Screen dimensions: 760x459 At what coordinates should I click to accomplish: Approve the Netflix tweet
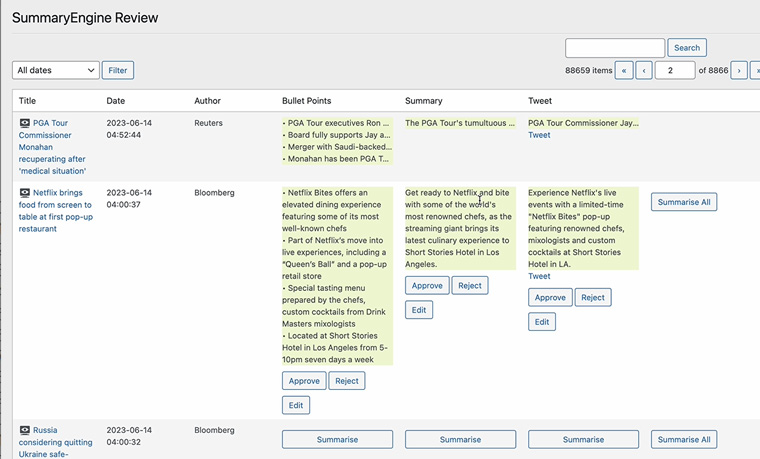[550, 298]
